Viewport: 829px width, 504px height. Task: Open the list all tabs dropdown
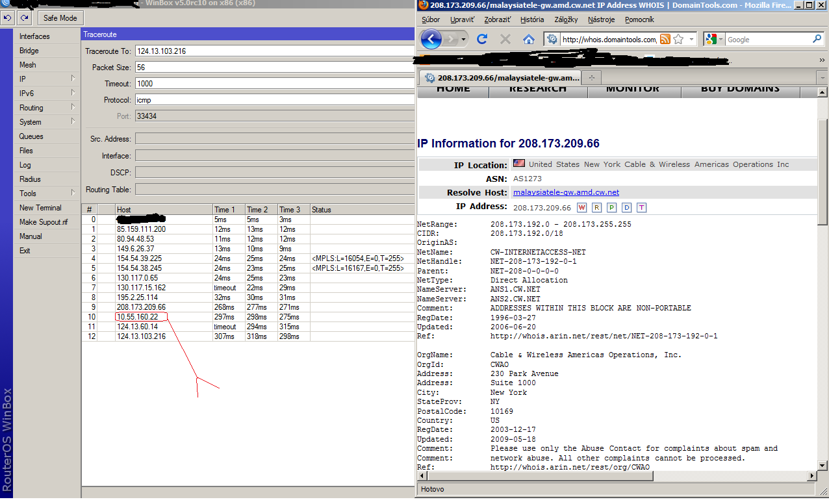[x=822, y=77]
